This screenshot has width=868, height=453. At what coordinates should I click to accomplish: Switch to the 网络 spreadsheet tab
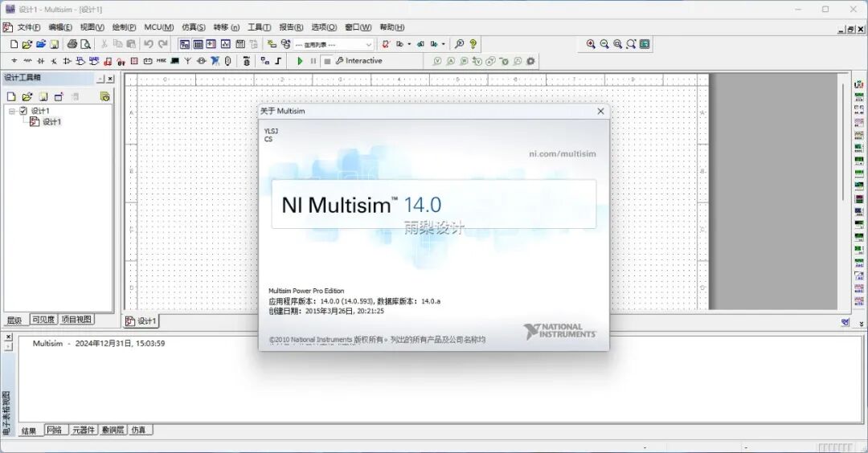pos(55,430)
